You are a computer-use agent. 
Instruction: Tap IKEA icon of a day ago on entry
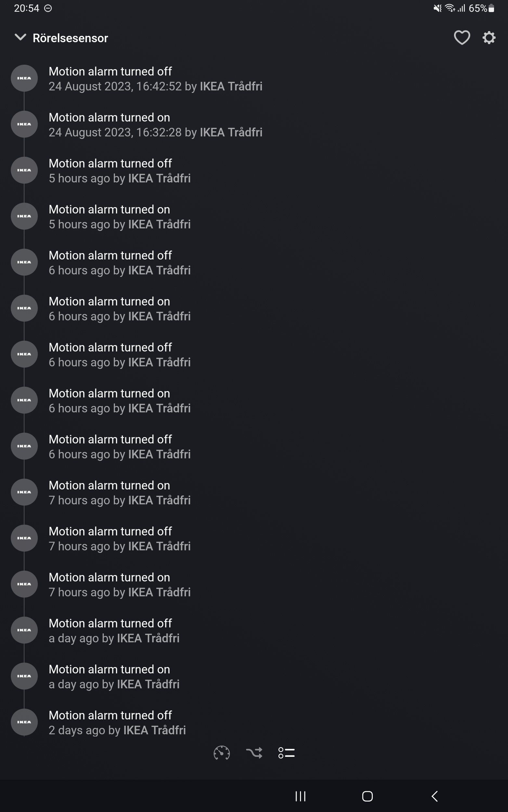point(24,676)
